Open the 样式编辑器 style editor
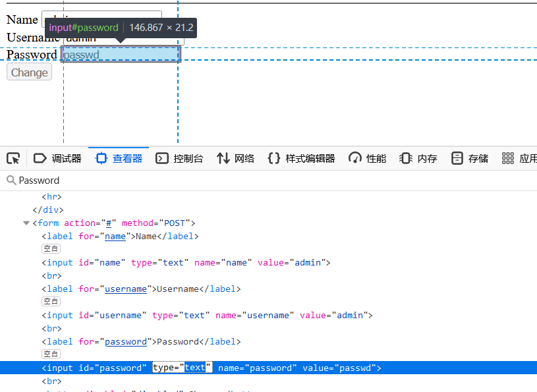 [x=301, y=159]
